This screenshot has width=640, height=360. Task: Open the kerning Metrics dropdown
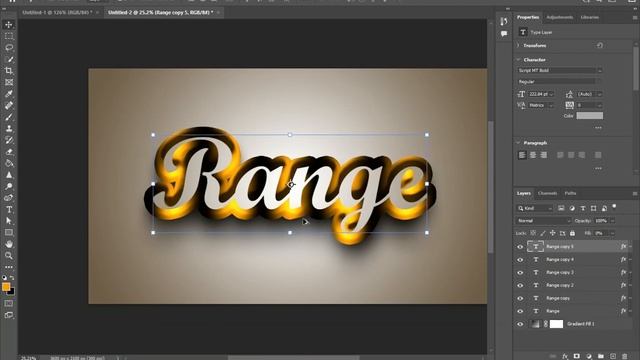pyautogui.click(x=551, y=105)
